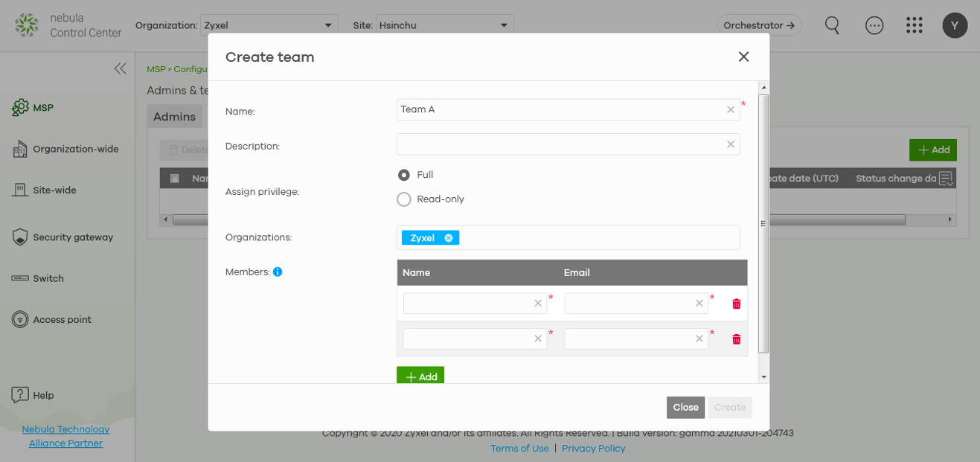Viewport: 980px width, 462px height.
Task: Click the Status change date column header
Action: pyautogui.click(x=896, y=179)
